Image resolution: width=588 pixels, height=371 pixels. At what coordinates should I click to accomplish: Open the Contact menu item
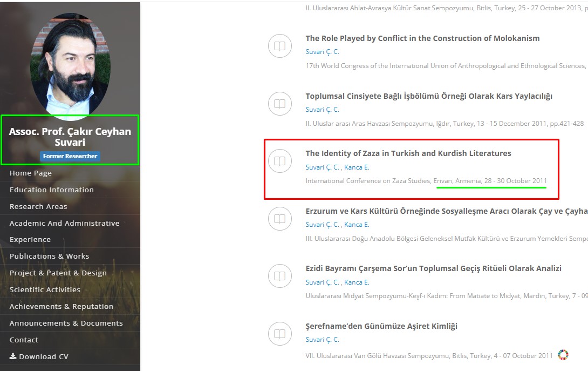tap(24, 340)
